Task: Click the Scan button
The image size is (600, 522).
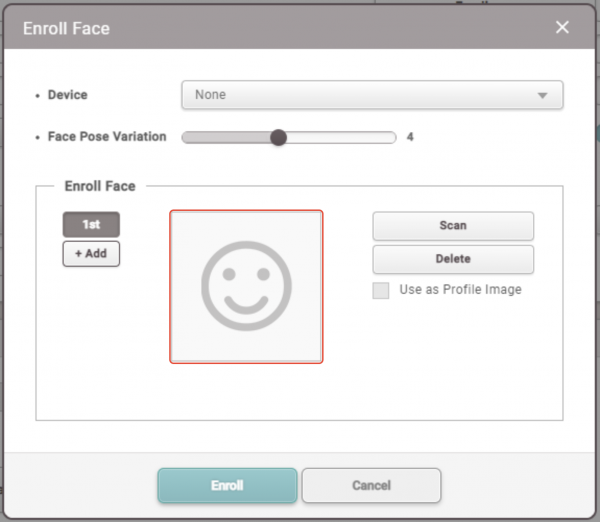Action: (x=453, y=226)
